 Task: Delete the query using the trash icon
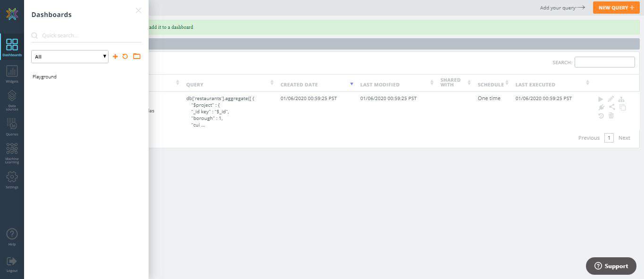[x=611, y=116]
